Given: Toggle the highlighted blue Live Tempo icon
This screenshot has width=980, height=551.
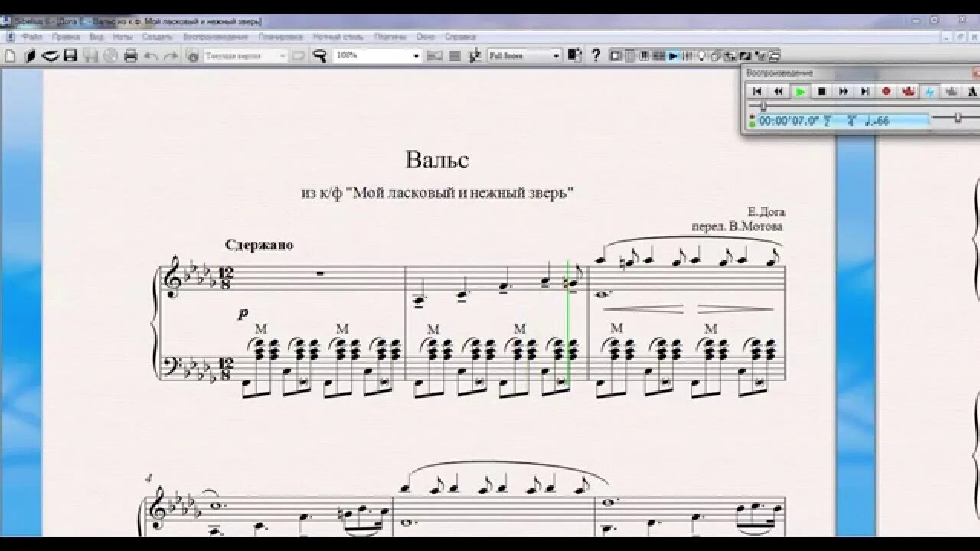Looking at the screenshot, I should [x=930, y=91].
